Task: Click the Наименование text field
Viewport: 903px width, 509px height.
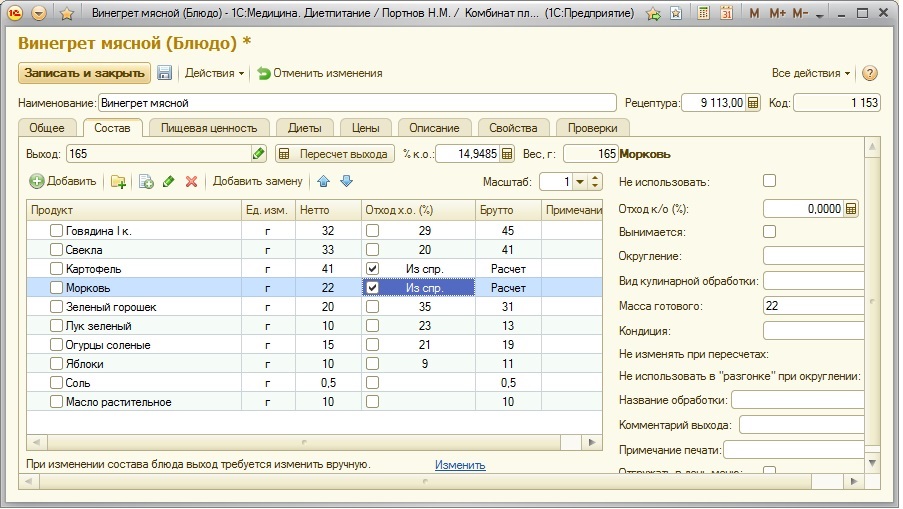Action: (x=356, y=102)
